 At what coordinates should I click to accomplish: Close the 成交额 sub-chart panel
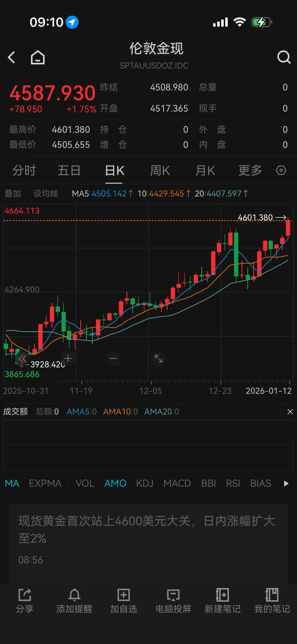(x=290, y=412)
